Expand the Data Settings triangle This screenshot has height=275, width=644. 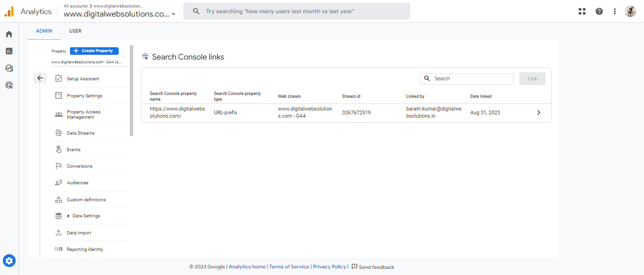point(69,216)
